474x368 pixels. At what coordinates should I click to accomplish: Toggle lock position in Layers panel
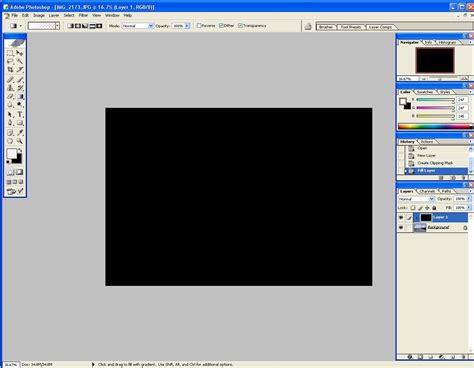point(427,208)
